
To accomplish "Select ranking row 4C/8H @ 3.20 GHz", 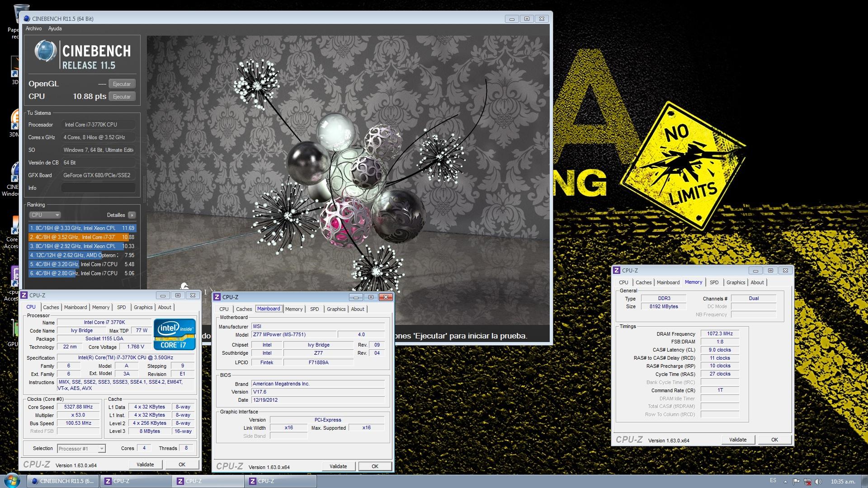I will coord(82,264).
